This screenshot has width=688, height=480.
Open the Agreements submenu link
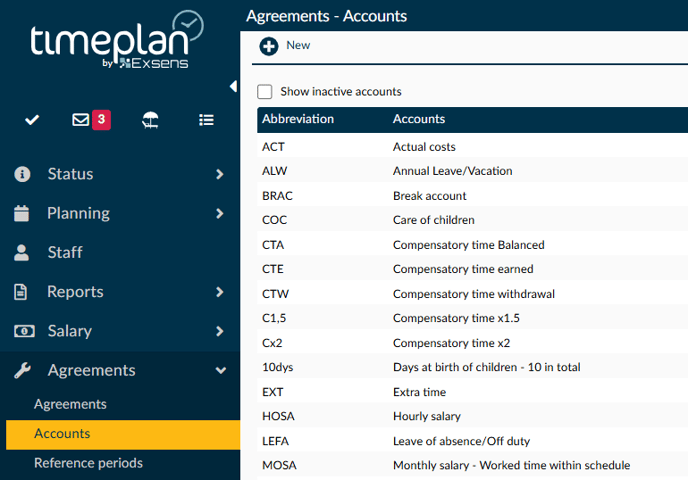(70, 404)
